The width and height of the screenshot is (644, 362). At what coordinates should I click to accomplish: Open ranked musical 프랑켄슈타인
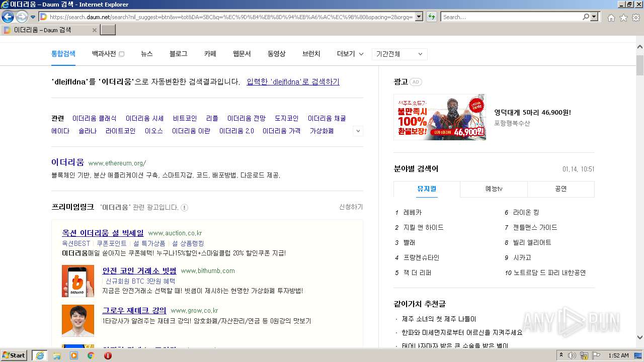click(x=421, y=258)
